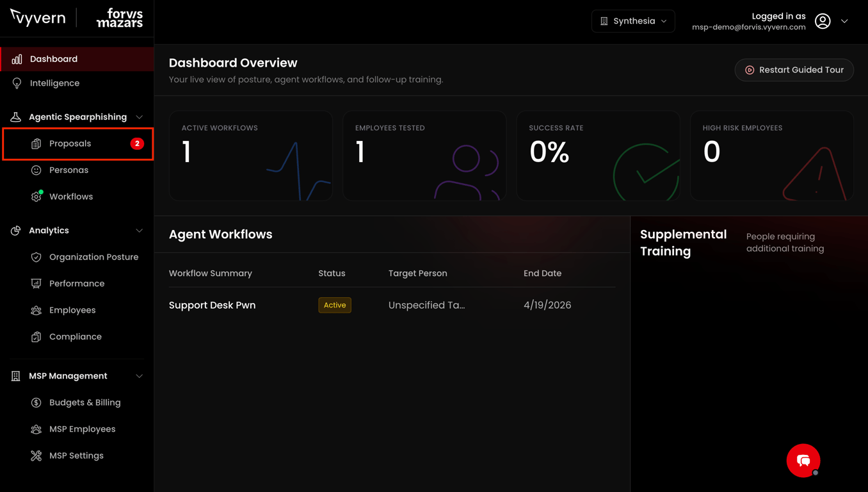Image resolution: width=868 pixels, height=492 pixels.
Task: Click the MSP Employees group icon
Action: coord(36,429)
